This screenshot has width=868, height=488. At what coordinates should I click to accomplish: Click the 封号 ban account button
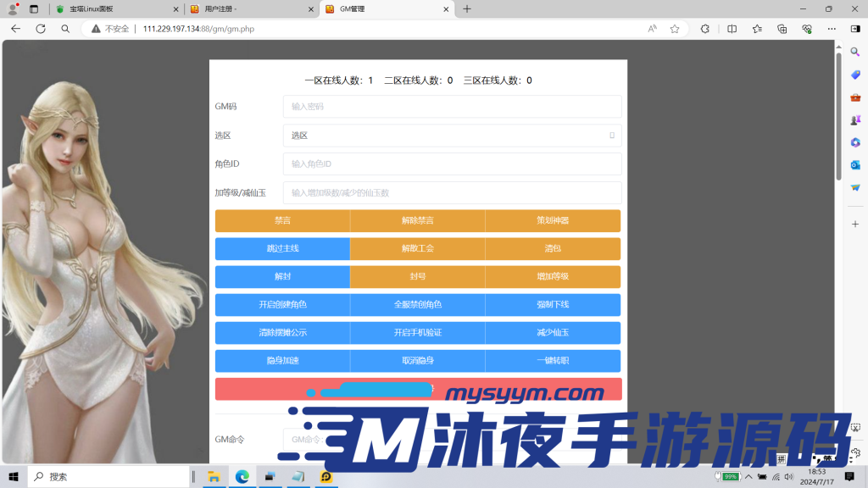coord(418,276)
